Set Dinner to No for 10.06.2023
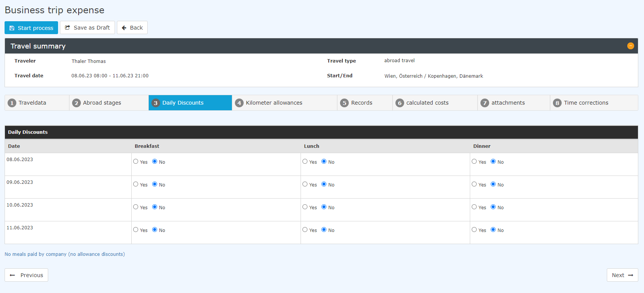 pyautogui.click(x=493, y=207)
